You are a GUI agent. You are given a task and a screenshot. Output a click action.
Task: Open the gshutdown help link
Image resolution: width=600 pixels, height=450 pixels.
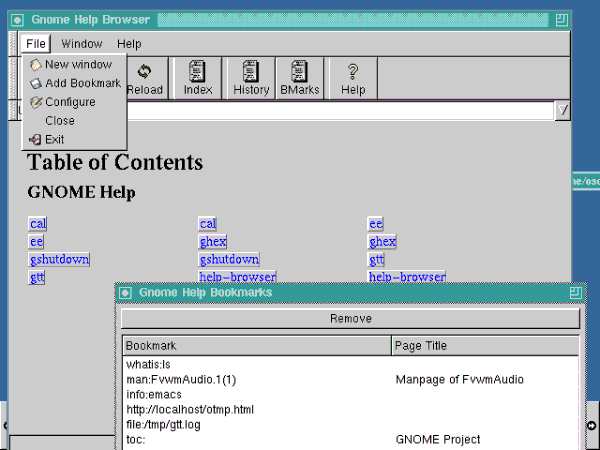point(59,260)
